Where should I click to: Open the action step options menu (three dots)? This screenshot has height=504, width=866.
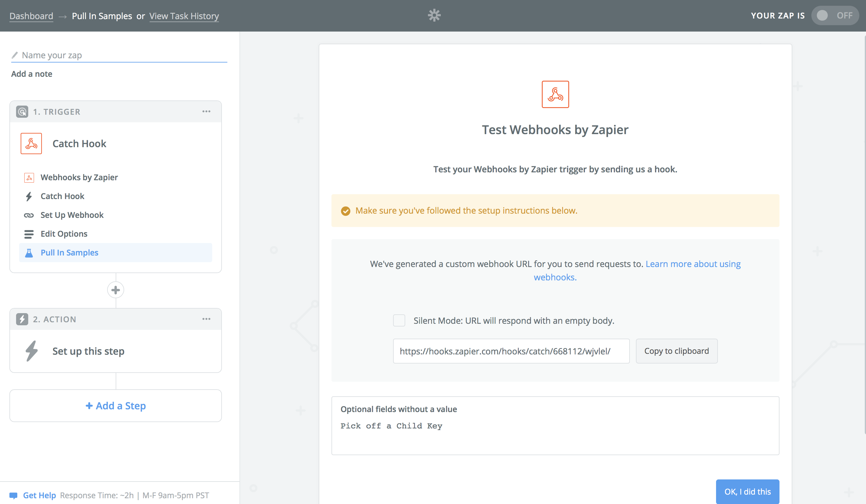(x=206, y=319)
